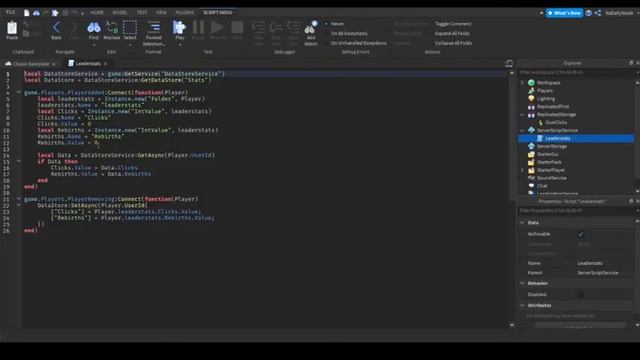The image size is (640, 360).
Task: Click the share icon near username
Action: click(598, 13)
